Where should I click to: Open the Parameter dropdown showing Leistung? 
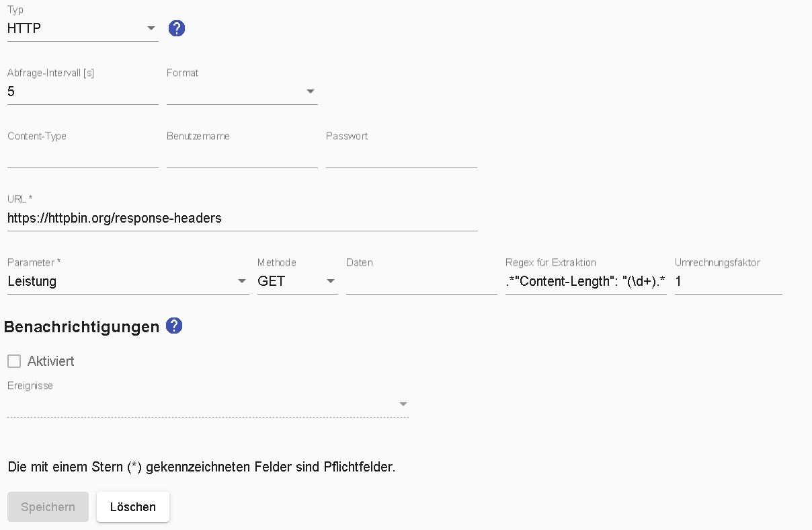click(128, 281)
